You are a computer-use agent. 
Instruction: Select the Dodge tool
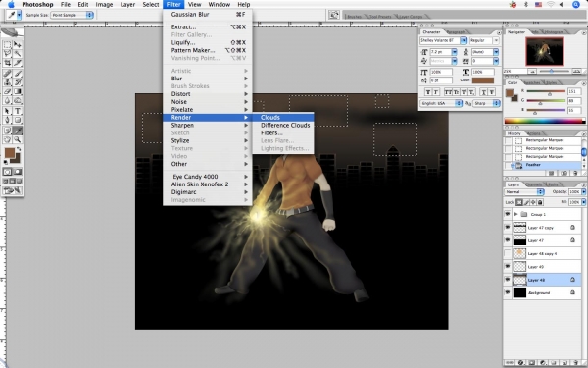[x=18, y=100]
